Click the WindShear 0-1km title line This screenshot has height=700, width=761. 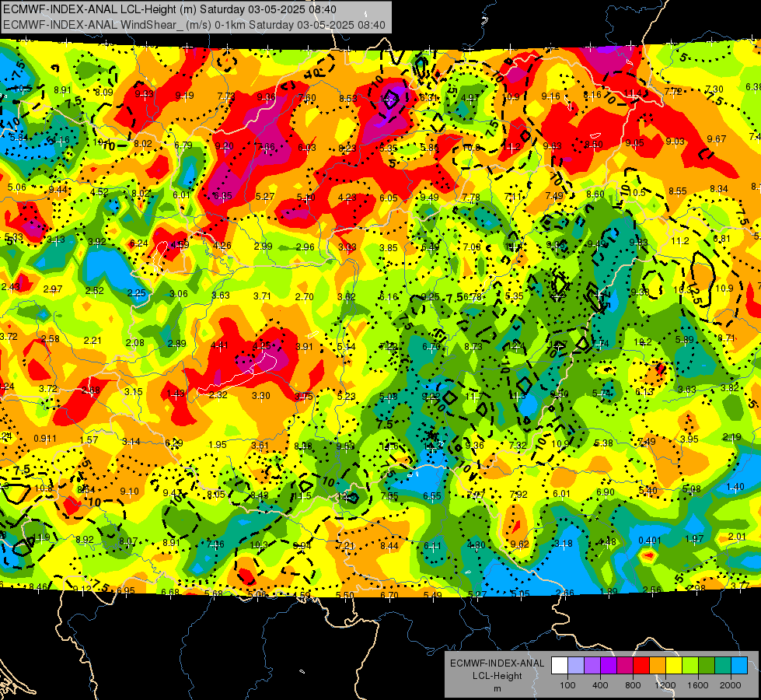pyautogui.click(x=194, y=25)
